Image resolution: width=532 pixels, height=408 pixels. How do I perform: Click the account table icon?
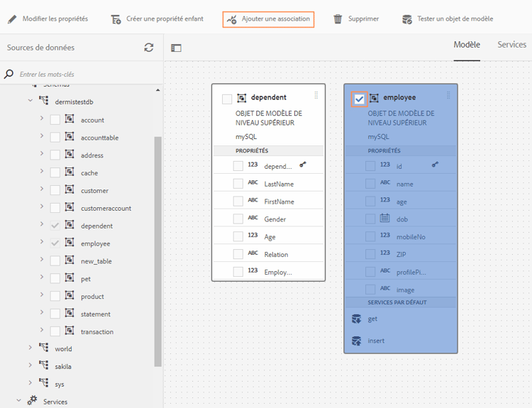[x=70, y=118]
